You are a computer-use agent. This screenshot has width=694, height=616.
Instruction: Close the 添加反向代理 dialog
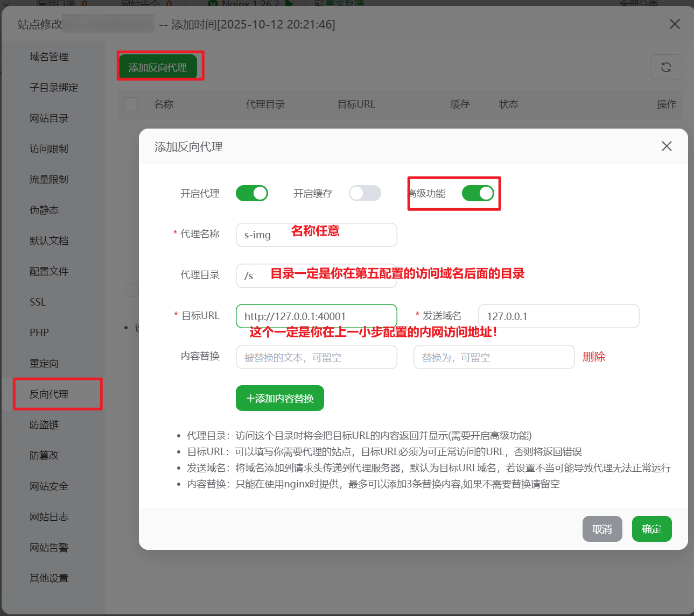point(667,146)
